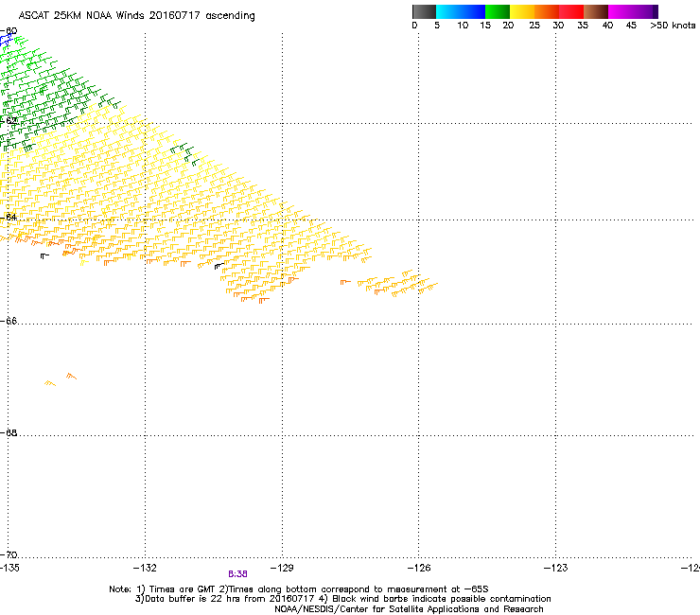Click the '10' label on the color scale
This screenshot has width=700, height=615.
coord(463,26)
